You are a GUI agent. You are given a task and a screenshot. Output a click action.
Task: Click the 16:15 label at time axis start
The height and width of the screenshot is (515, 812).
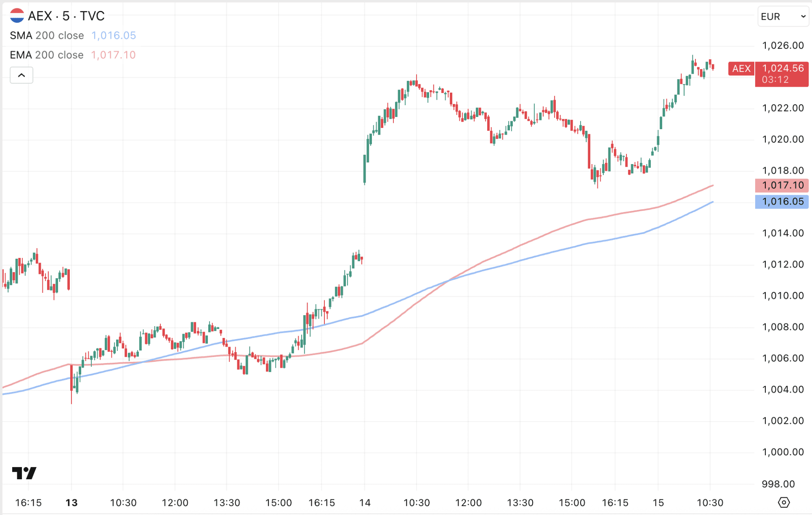[28, 502]
